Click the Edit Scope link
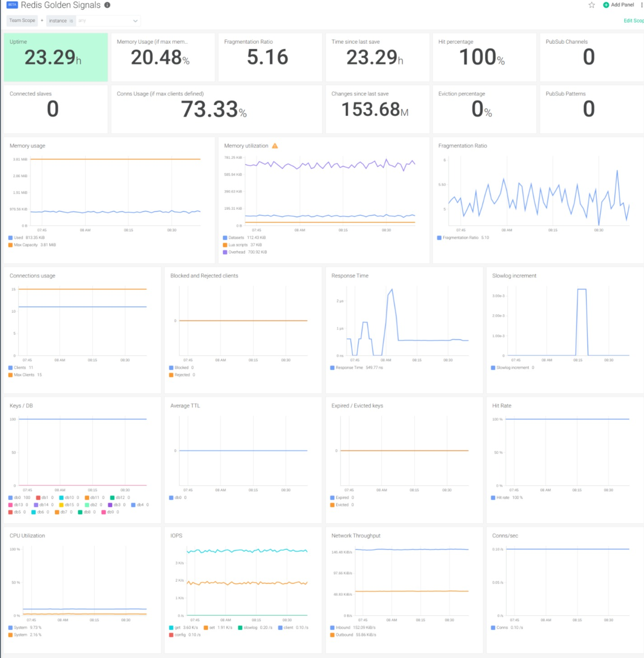This screenshot has width=644, height=658. tap(634, 21)
